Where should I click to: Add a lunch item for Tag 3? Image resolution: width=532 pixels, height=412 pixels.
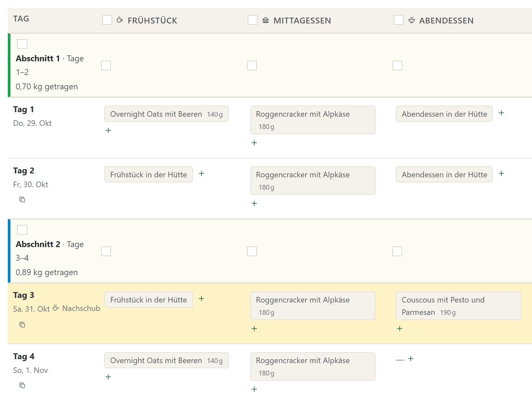tap(255, 329)
